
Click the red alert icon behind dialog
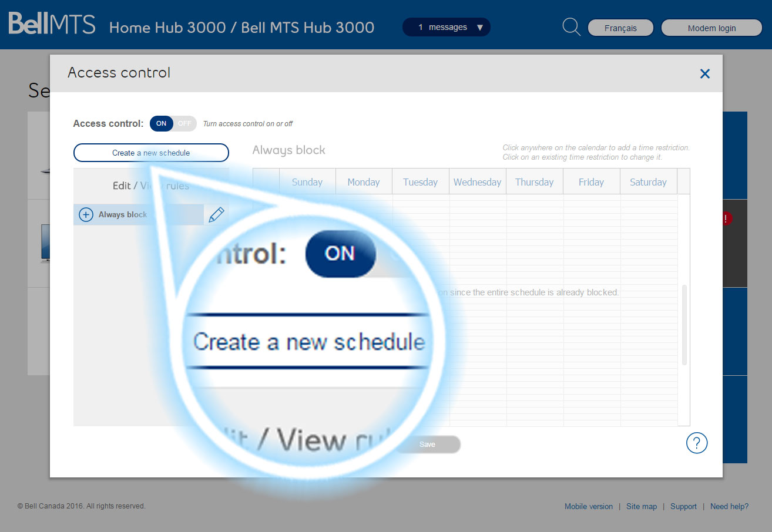point(727,218)
